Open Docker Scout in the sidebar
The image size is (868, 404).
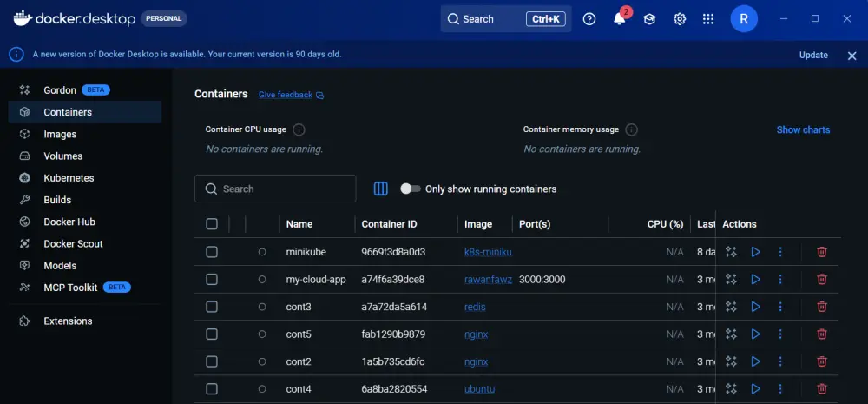pyautogui.click(x=85, y=244)
